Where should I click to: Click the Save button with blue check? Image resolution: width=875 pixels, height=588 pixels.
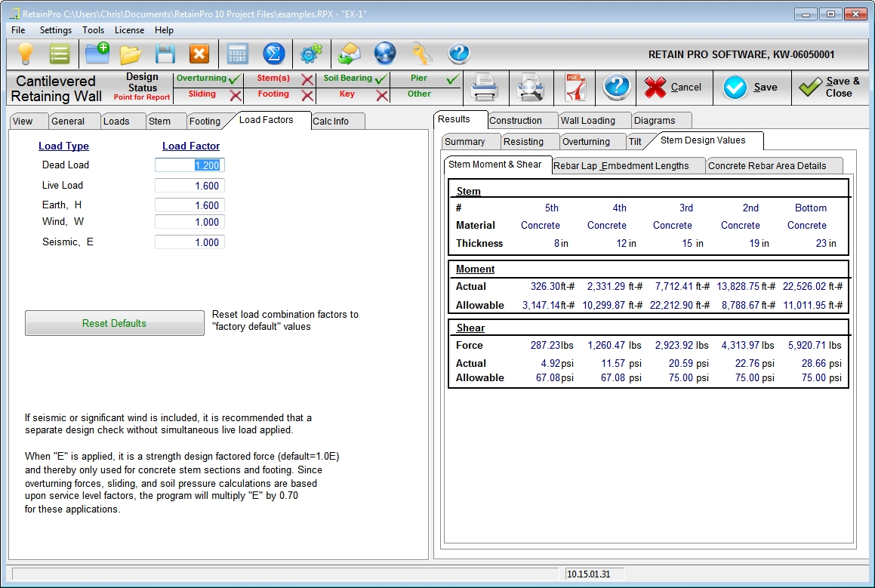752,88
